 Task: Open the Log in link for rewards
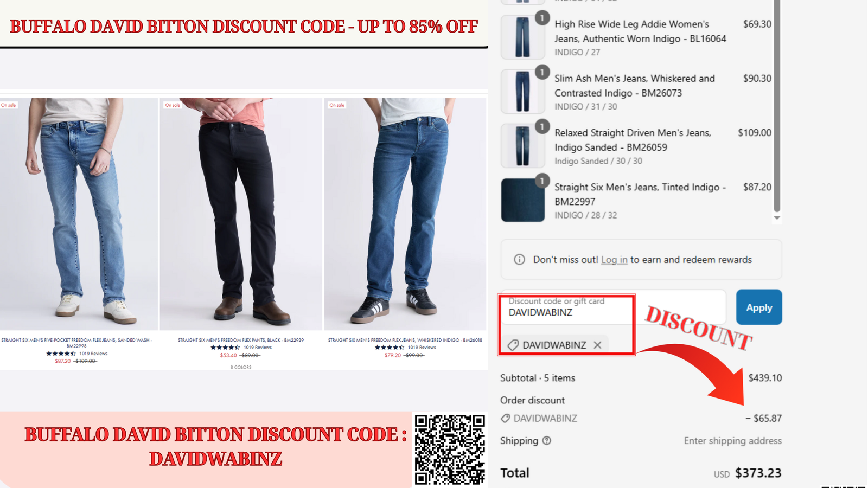click(614, 260)
